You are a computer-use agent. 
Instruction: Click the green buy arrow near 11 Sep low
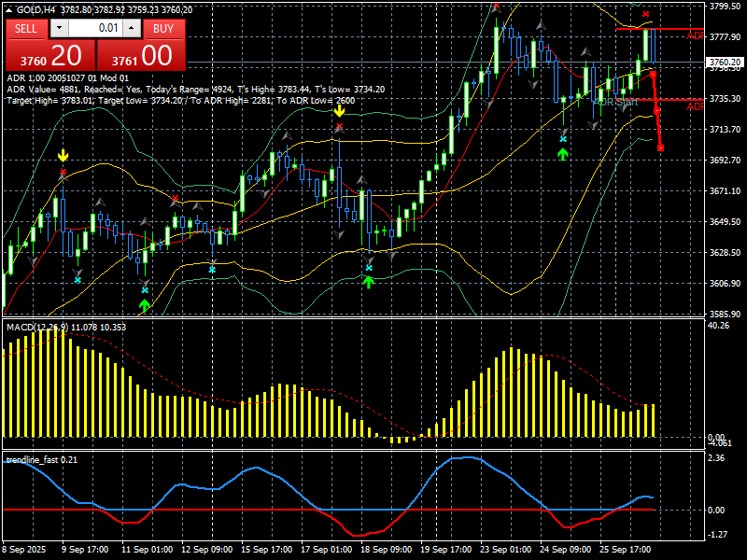(145, 305)
